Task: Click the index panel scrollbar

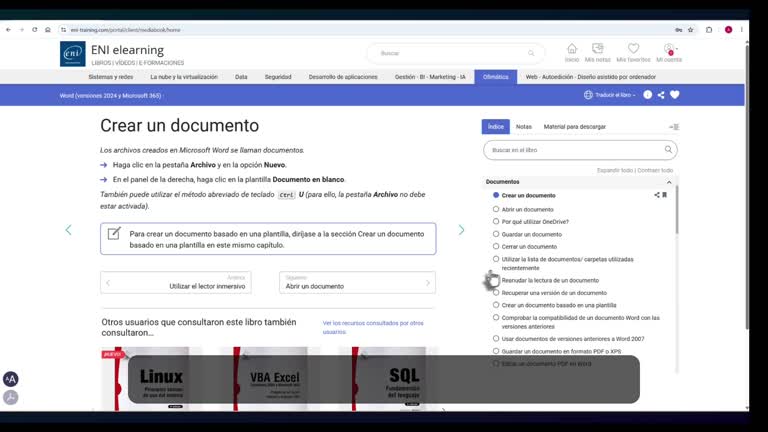Action: click(677, 211)
